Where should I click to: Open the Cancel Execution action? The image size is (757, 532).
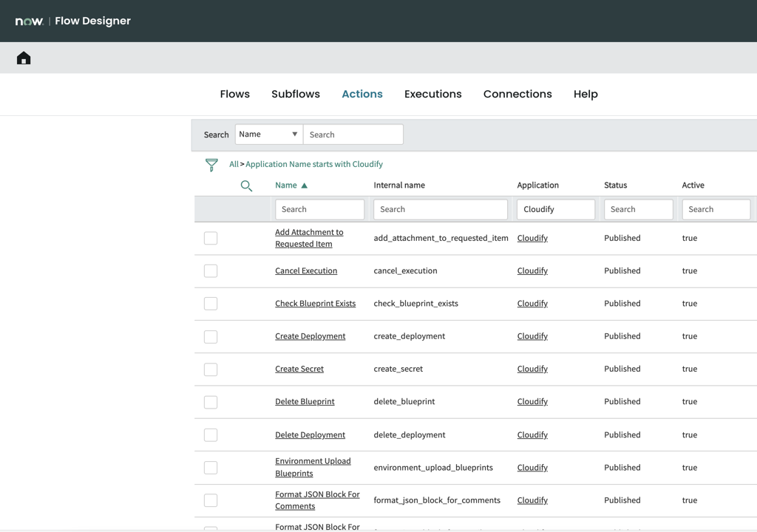tap(306, 271)
